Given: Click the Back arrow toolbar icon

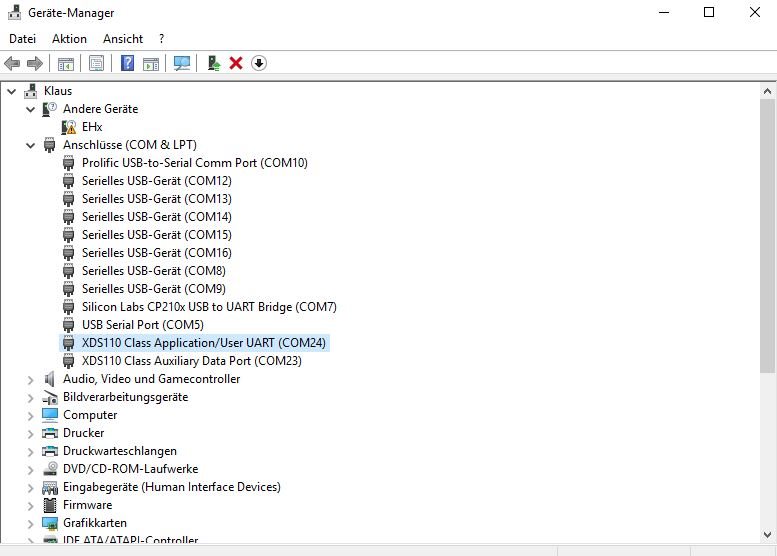Looking at the screenshot, I should (x=12, y=63).
